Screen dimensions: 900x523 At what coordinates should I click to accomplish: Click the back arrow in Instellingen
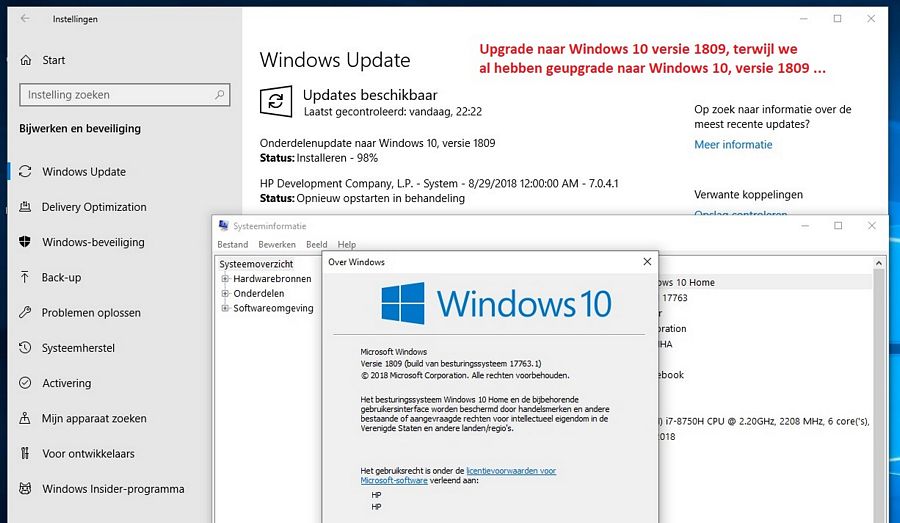25,18
